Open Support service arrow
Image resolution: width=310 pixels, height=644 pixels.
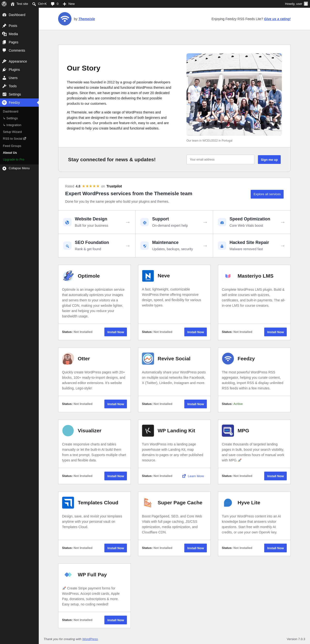coord(205,222)
